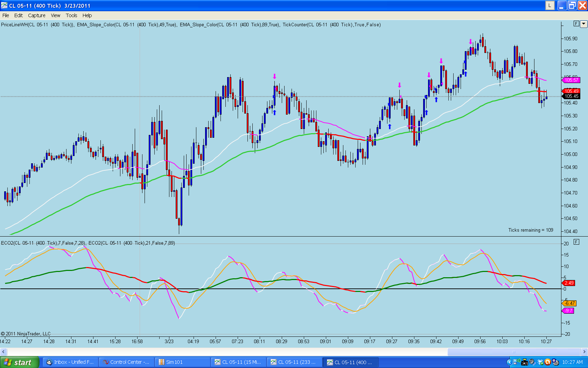Click the volume speaker tray icon

[532, 362]
